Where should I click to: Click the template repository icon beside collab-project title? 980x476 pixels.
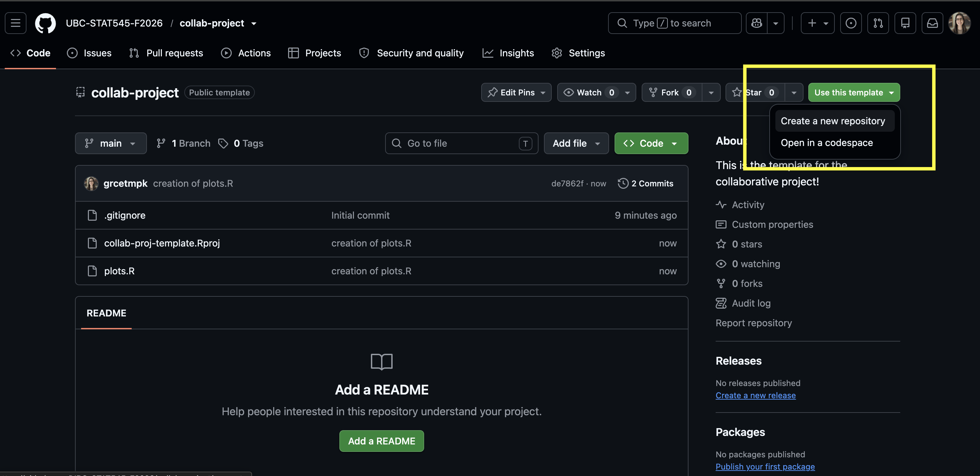tap(80, 92)
